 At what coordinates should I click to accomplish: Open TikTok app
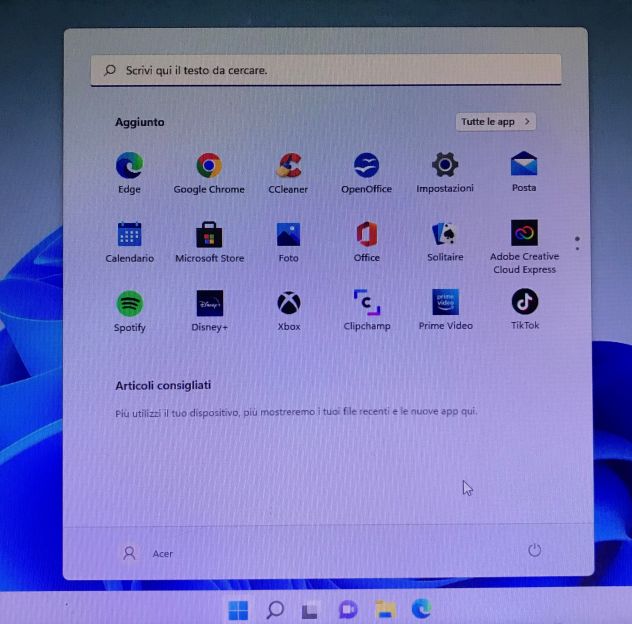coord(525,309)
